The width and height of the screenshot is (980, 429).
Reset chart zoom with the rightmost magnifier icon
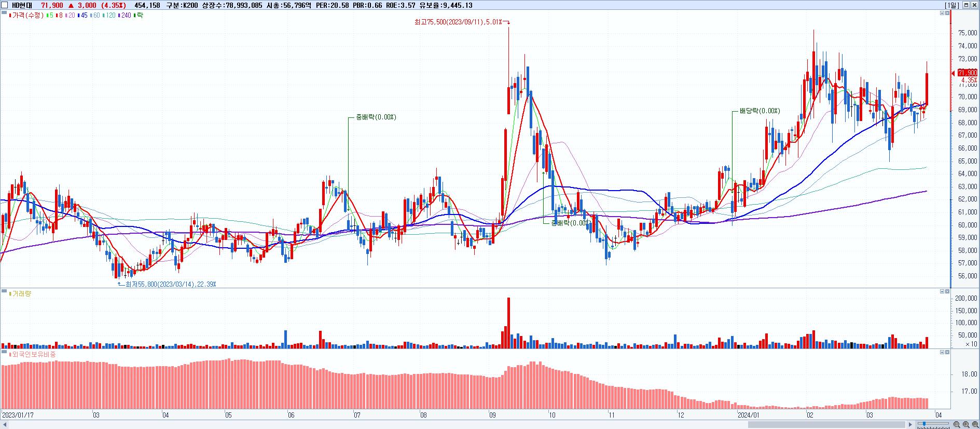[975, 424]
